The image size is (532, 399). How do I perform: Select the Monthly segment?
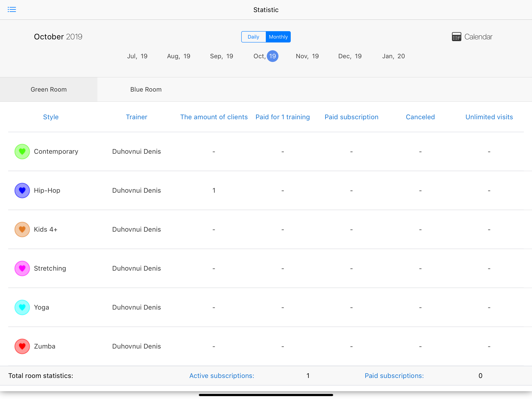point(278,37)
